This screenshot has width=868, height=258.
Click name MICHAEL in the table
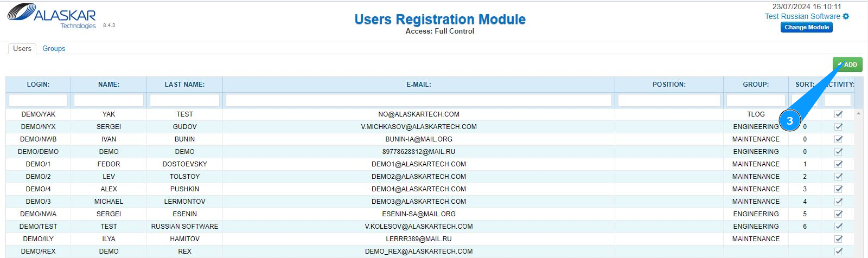click(x=108, y=202)
